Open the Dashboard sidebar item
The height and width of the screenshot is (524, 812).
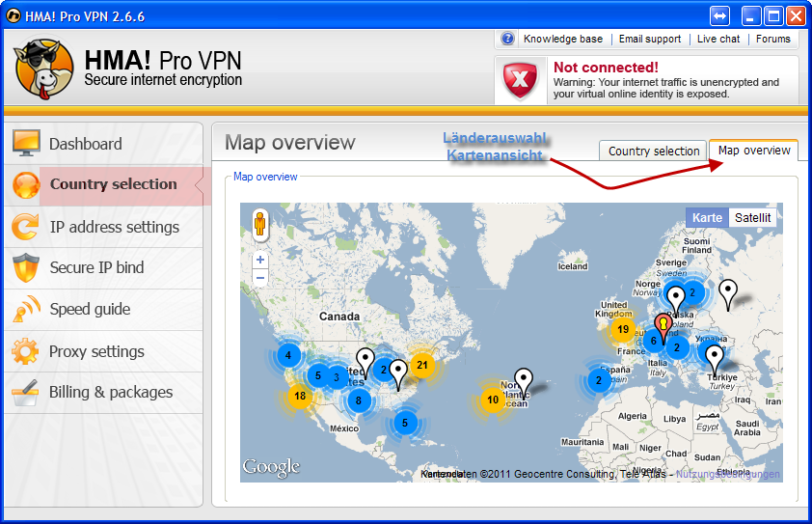[103, 144]
